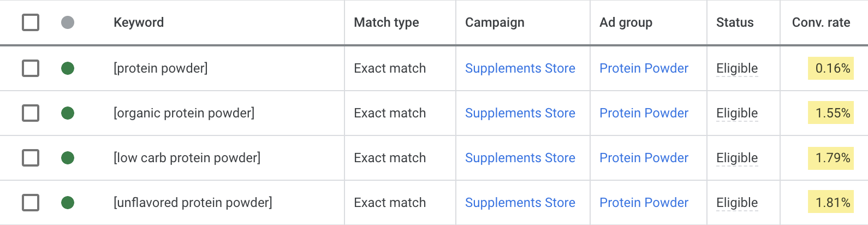Tick the [low carb protein powder] checkbox

pos(31,158)
